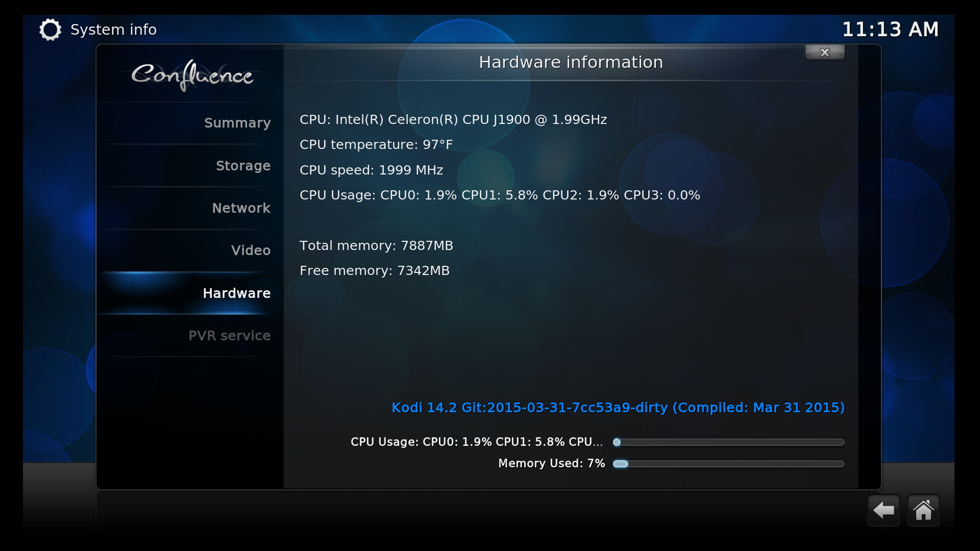Click the CPU model line 'Intel(R) Celeron(R) CPU J1900'
The width and height of the screenshot is (980, 551).
pos(453,119)
